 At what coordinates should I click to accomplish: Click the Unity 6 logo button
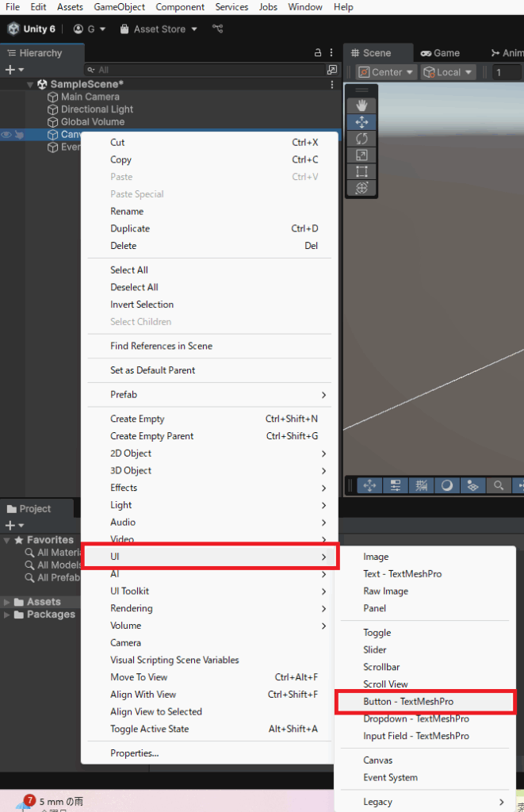32,29
